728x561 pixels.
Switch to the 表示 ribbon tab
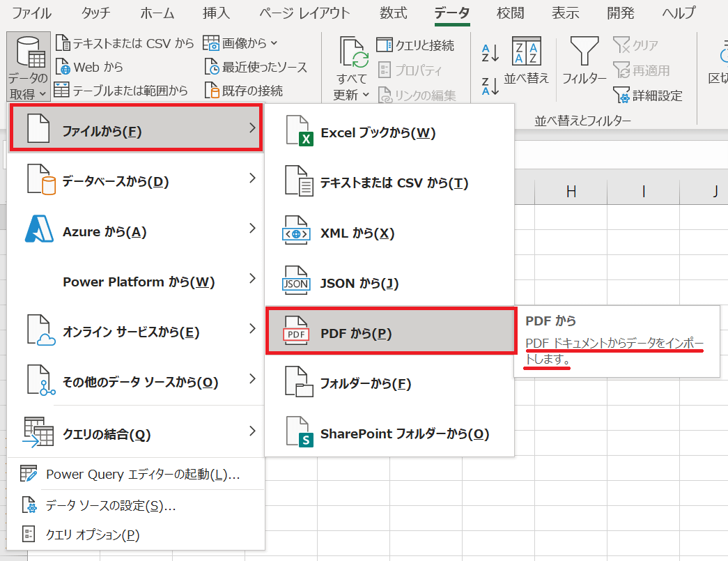click(x=566, y=13)
